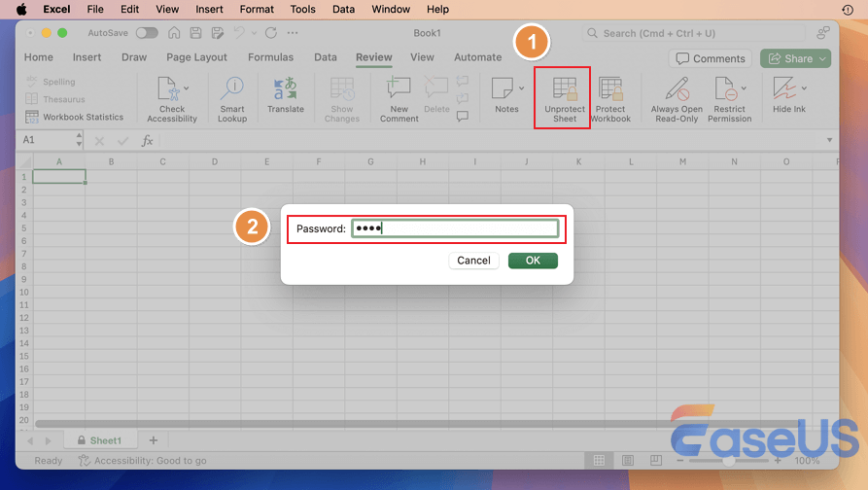The image size is (868, 490).
Task: Click the share-people icon in title bar
Action: [x=823, y=33]
